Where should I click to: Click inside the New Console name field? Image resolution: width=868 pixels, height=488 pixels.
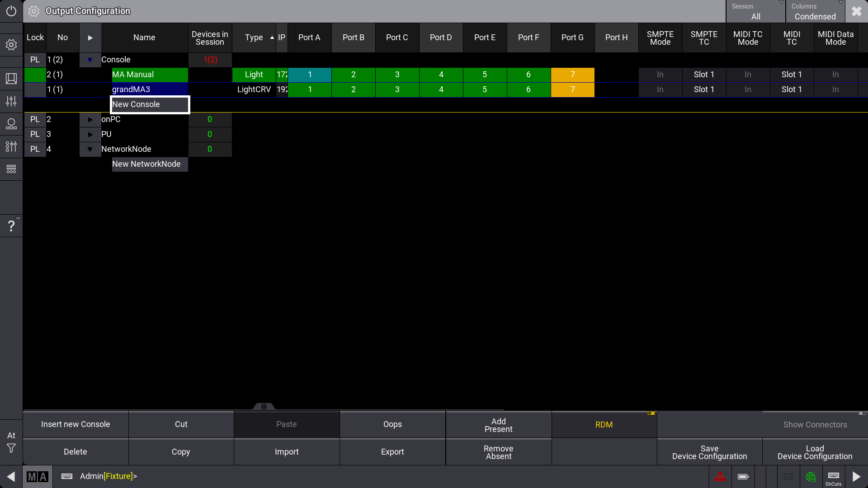pyautogui.click(x=149, y=104)
